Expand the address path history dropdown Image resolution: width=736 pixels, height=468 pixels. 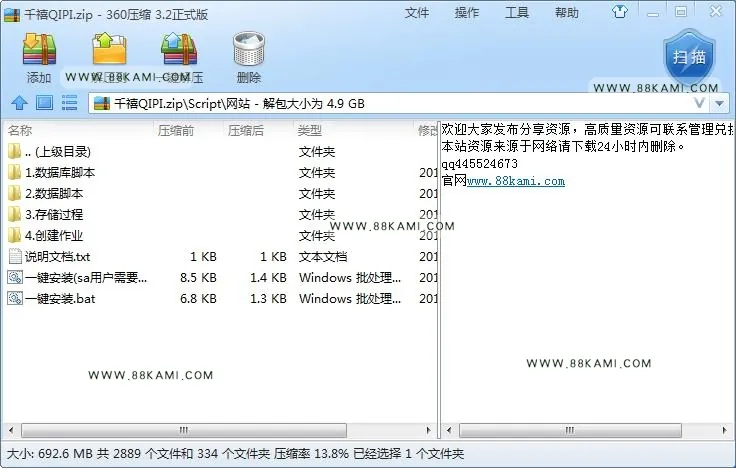[699, 103]
